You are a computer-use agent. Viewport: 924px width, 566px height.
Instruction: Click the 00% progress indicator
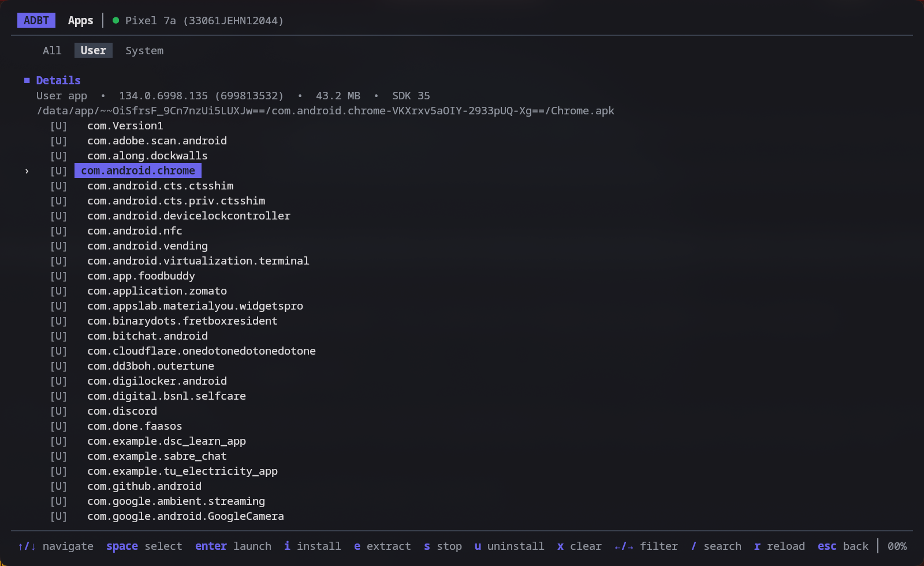tap(897, 546)
